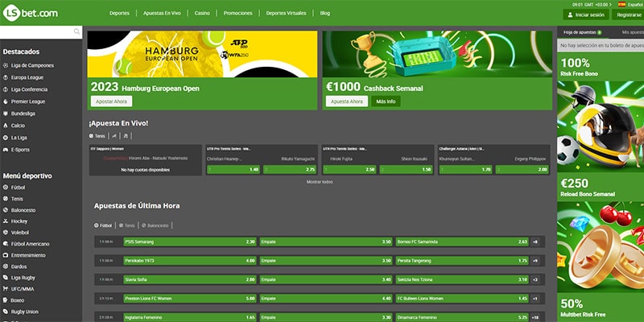Viewport: 644px width, 322px height.
Task: Click the Baloncesto icon in sports menu
Action: [6, 210]
